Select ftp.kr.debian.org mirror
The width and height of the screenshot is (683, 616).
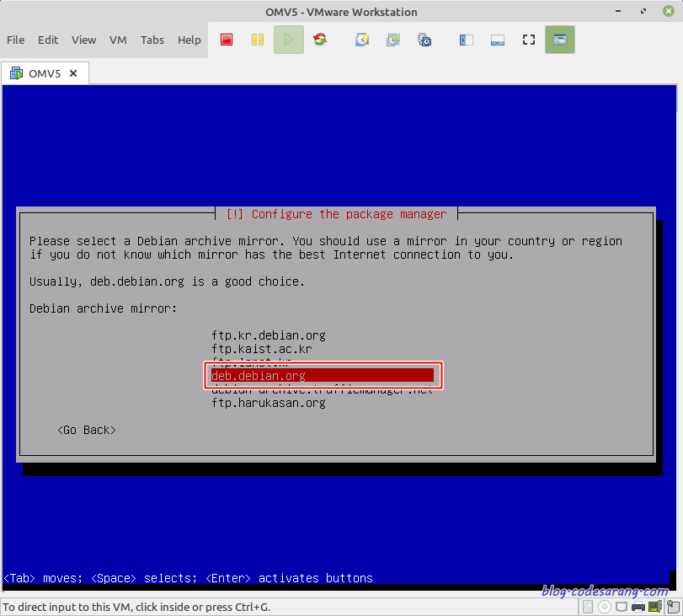269,335
